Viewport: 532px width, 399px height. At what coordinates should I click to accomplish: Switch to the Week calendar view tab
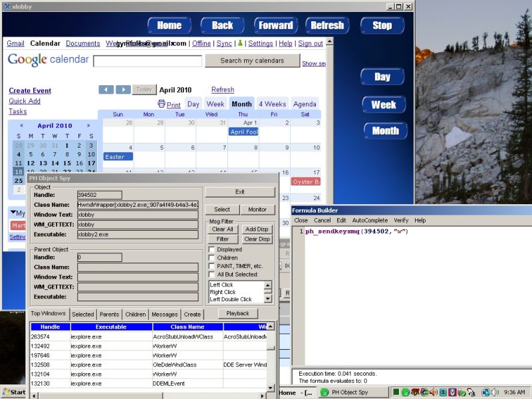215,104
